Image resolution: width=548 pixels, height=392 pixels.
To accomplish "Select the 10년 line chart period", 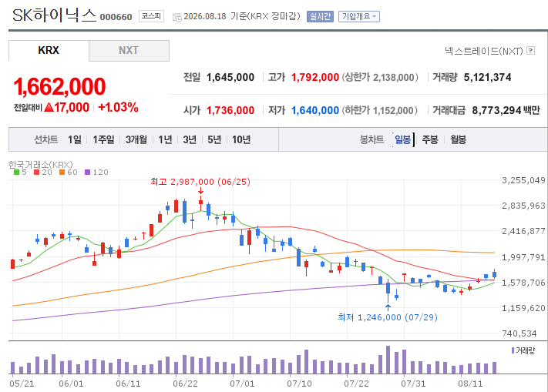I will click(241, 139).
